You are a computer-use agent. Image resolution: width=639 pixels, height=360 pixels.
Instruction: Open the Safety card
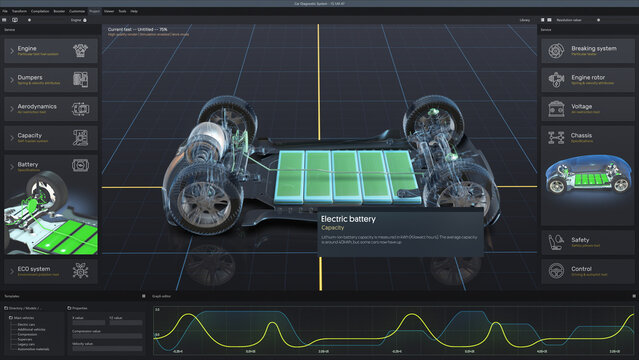588,242
